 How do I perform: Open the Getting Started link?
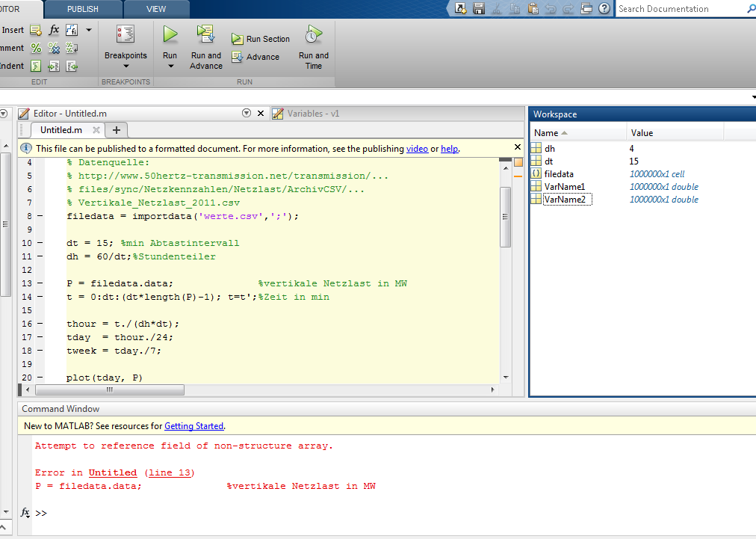click(x=193, y=426)
